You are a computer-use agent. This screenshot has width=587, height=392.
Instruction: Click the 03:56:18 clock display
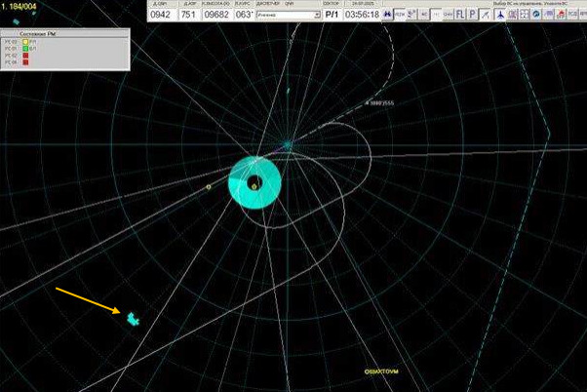pos(362,16)
